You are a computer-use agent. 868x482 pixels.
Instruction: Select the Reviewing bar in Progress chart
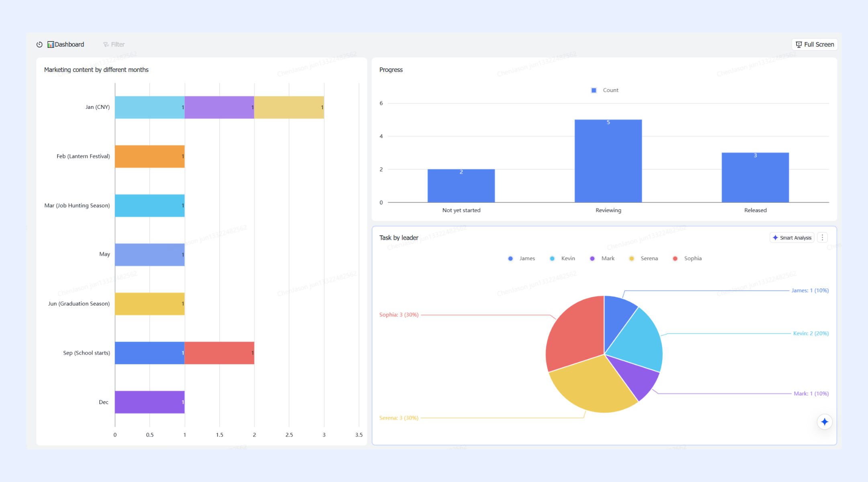pos(608,161)
